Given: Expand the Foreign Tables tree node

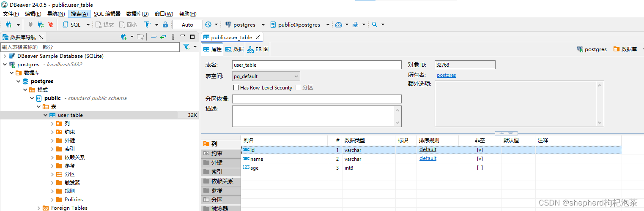Looking at the screenshot, I should pos(38,208).
